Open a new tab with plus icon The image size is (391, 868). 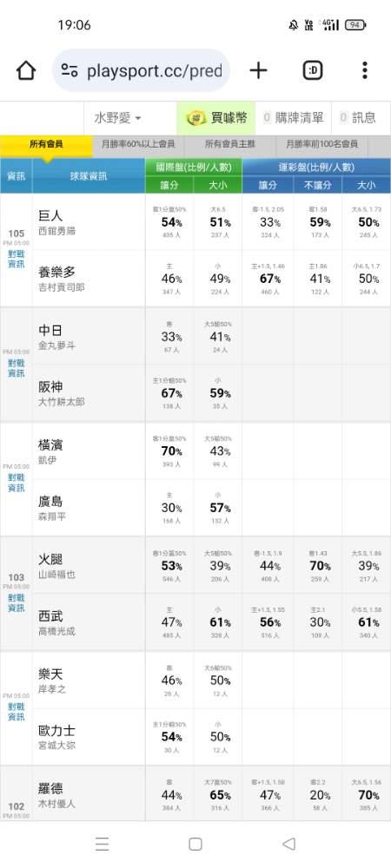pyautogui.click(x=258, y=70)
